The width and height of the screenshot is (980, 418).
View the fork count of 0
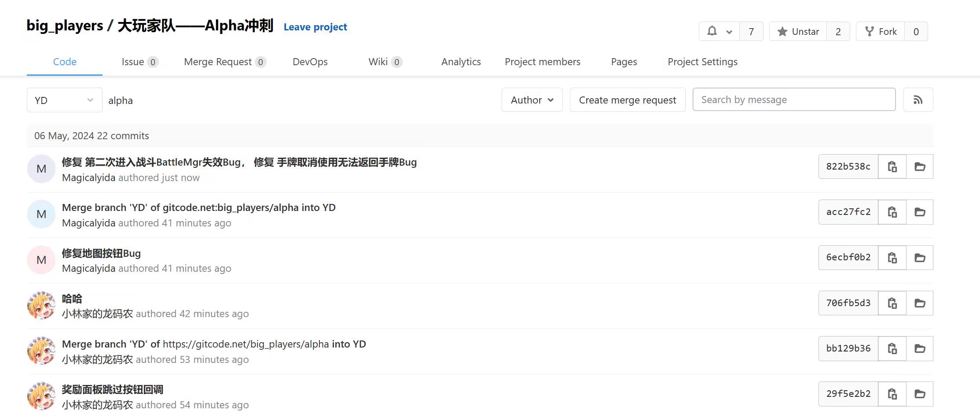tap(916, 31)
